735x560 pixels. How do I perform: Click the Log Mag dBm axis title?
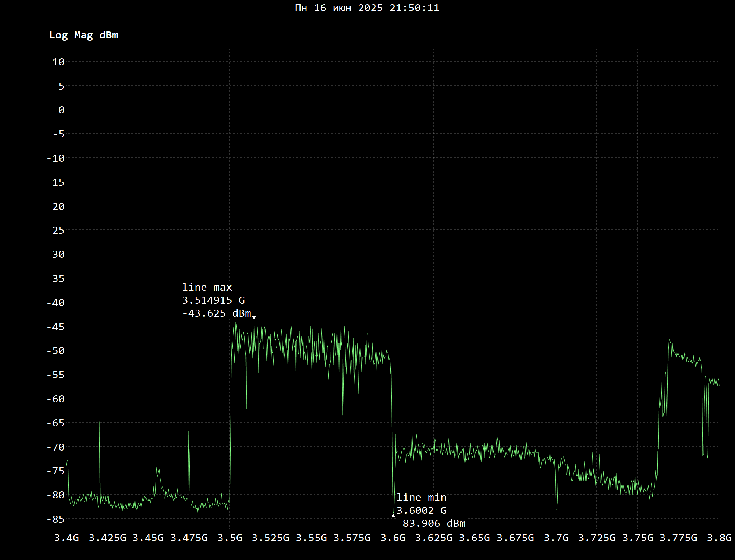pos(84,35)
